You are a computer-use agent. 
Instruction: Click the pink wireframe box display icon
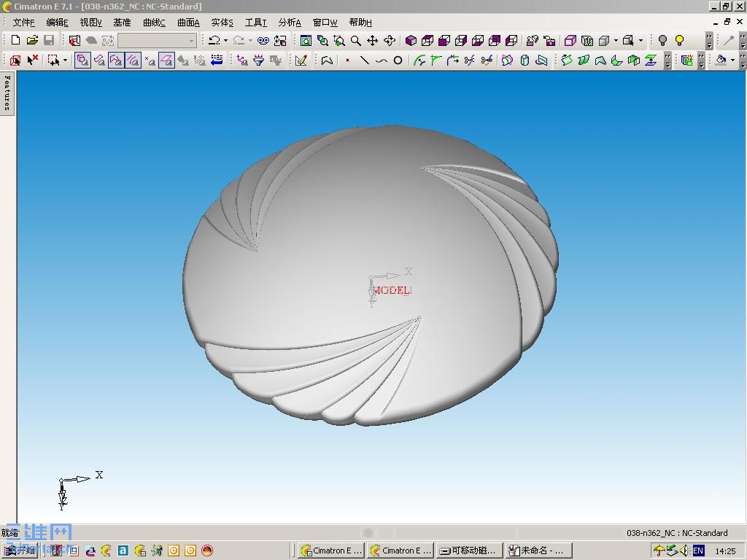[x=570, y=41]
